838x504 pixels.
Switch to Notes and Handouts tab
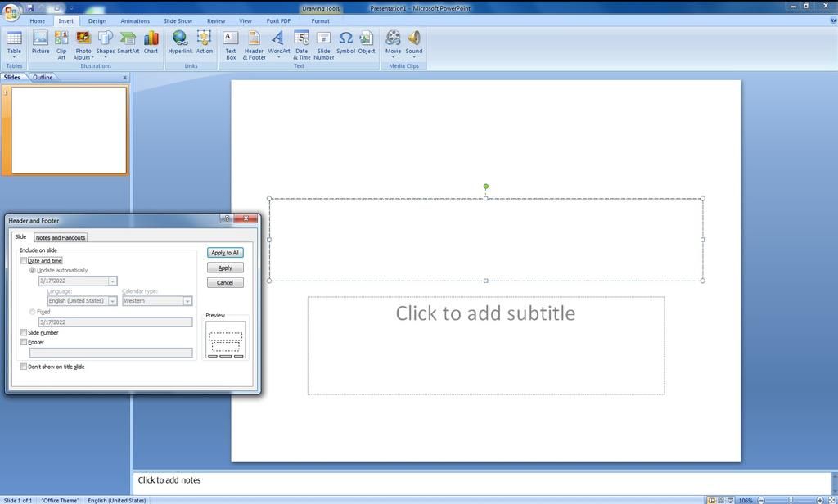click(x=61, y=237)
